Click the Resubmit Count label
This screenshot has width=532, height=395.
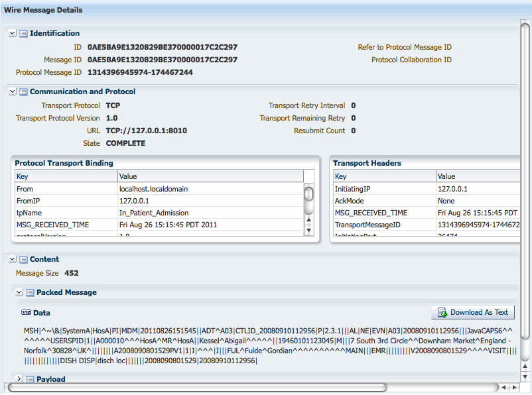click(x=319, y=131)
